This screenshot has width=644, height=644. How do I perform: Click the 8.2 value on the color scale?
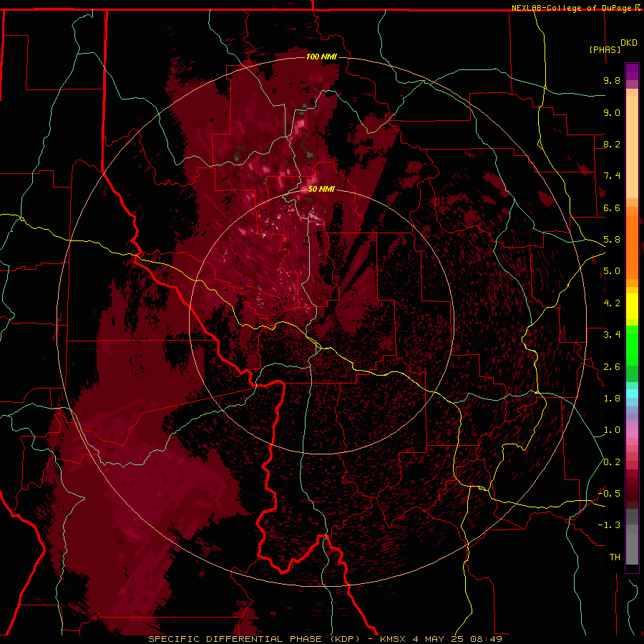(x=612, y=144)
